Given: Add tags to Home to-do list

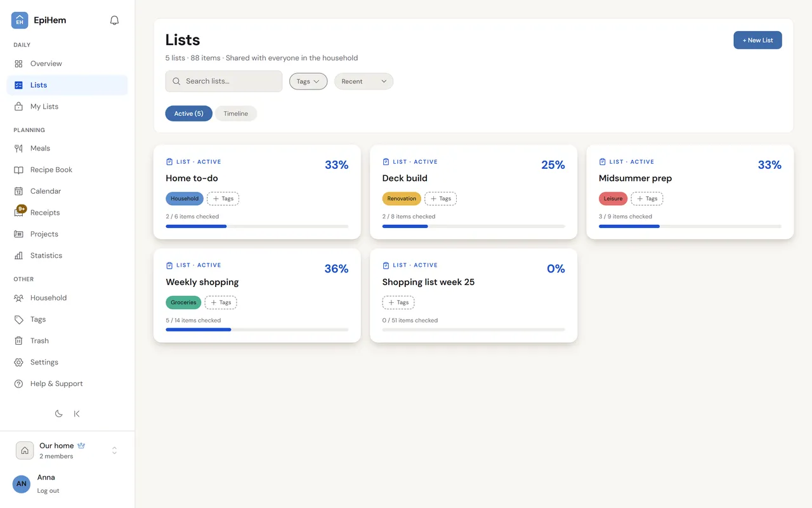Looking at the screenshot, I should click(x=223, y=199).
